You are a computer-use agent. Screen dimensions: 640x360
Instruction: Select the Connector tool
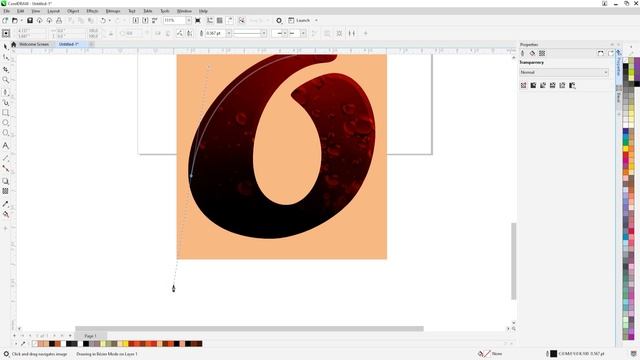tap(6, 168)
